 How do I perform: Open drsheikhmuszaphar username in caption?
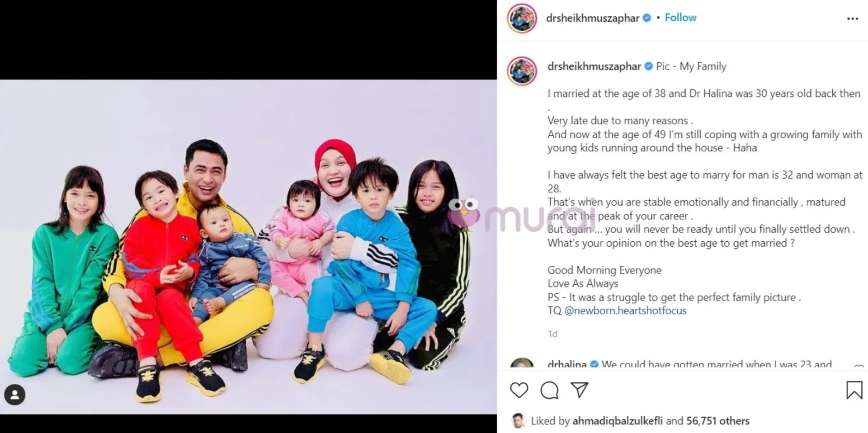click(594, 66)
